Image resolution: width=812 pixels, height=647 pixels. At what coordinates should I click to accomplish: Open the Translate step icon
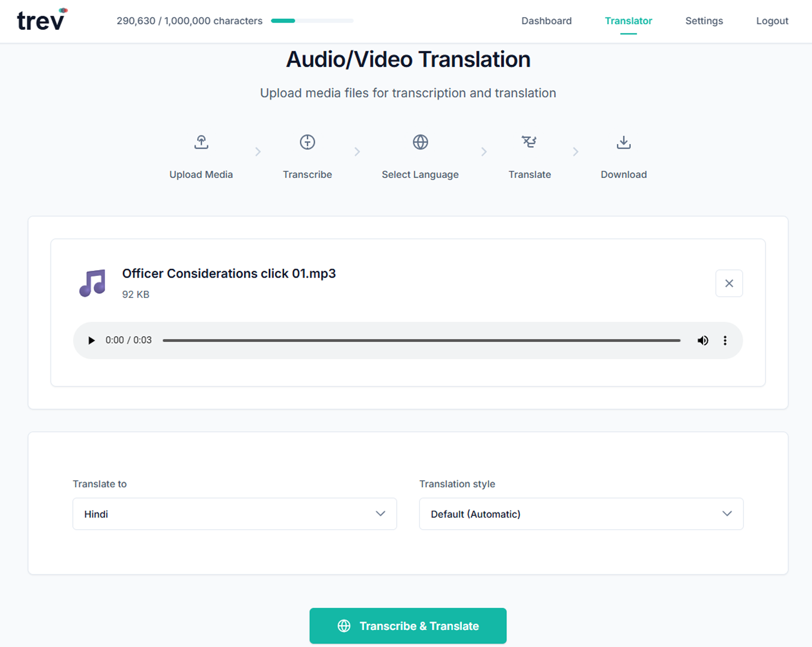point(529,142)
